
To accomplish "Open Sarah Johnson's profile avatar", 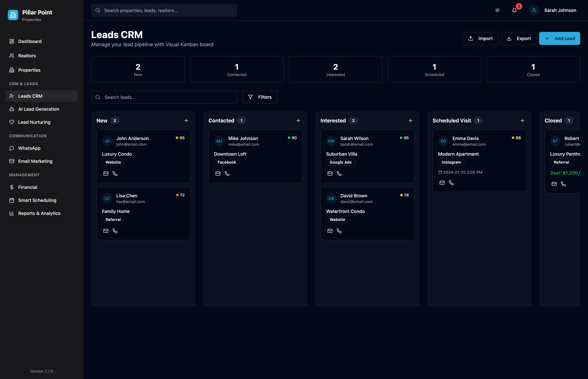I will (534, 10).
